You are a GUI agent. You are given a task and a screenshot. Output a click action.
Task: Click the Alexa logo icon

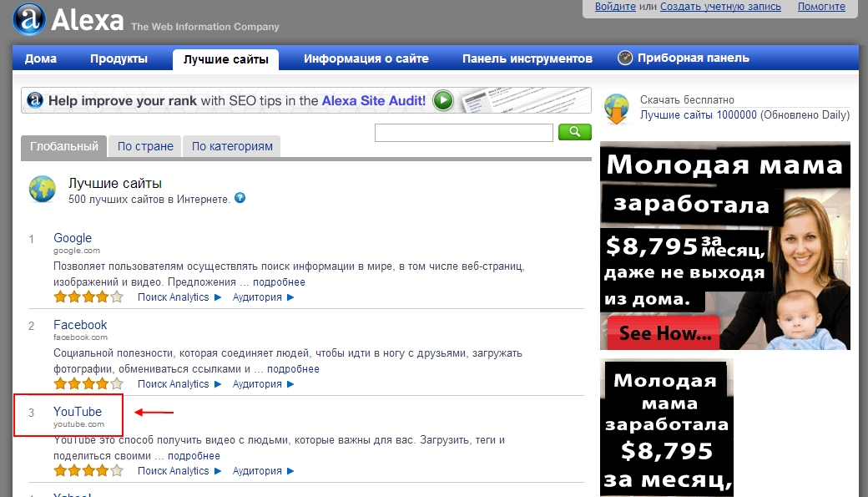point(28,19)
